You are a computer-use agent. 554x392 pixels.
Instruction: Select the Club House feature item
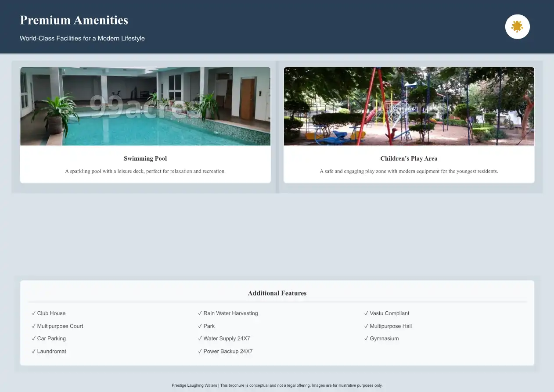[51, 313]
